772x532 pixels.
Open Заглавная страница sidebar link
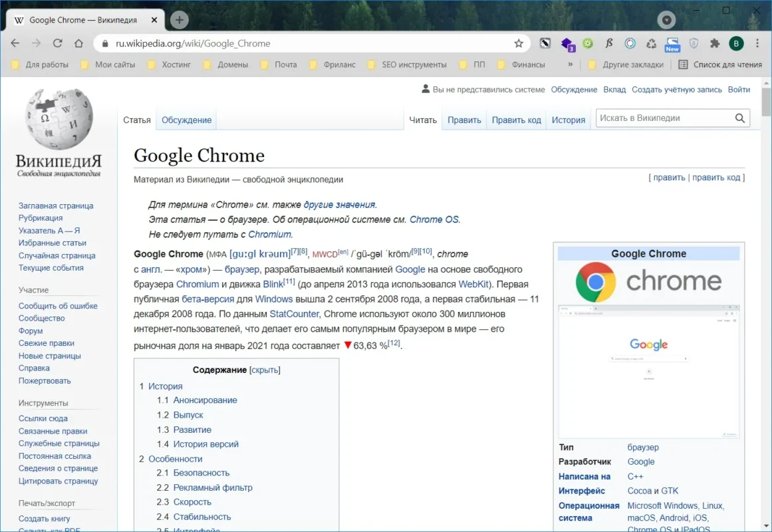(x=56, y=205)
